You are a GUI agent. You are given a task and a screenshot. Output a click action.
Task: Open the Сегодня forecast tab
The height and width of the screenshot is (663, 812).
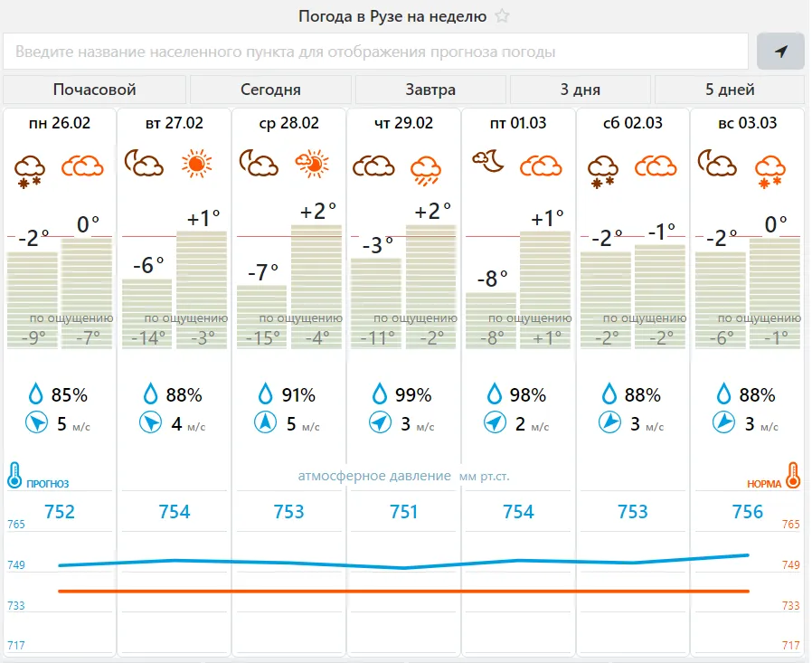270,90
